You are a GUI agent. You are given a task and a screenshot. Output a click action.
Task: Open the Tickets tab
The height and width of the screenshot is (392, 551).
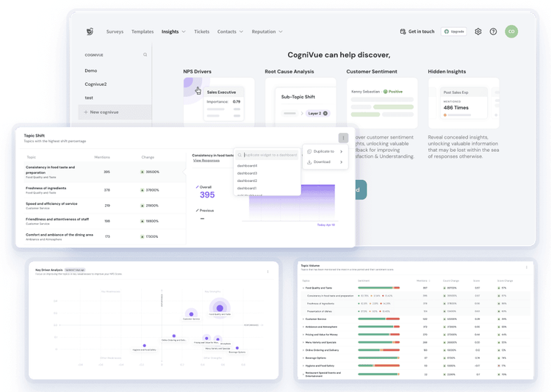click(202, 32)
